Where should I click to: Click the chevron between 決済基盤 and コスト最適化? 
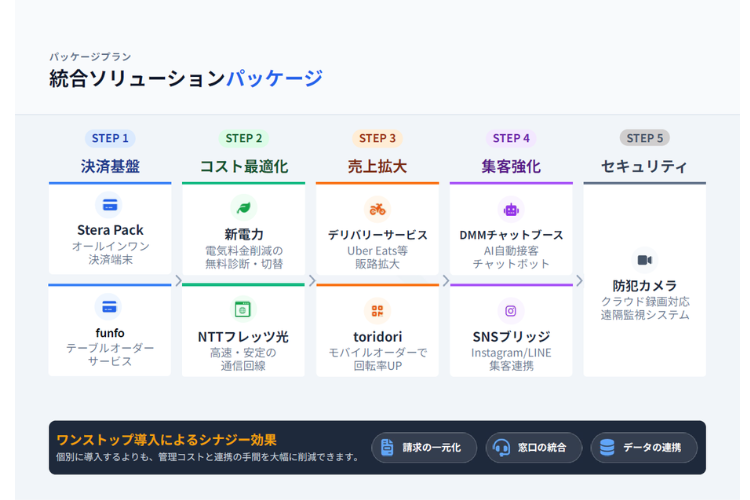tap(178, 281)
